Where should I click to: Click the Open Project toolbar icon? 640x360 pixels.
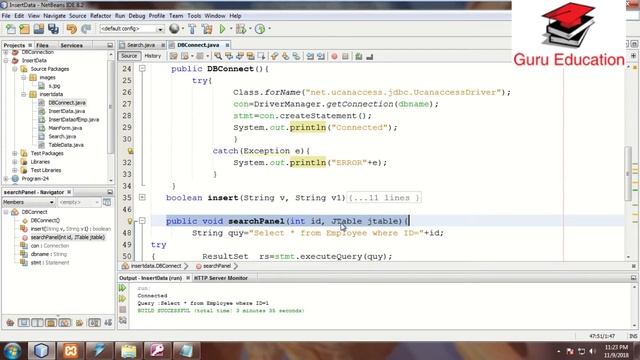[39, 29]
